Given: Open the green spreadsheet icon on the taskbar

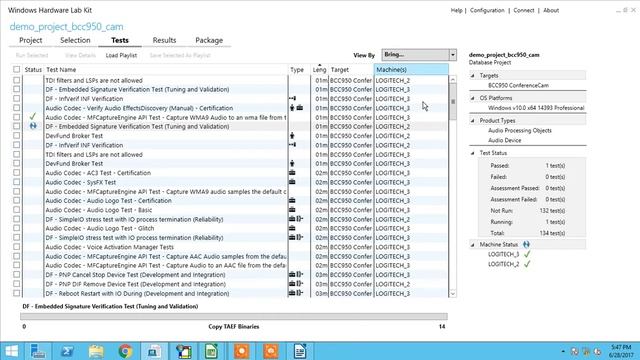Looking at the screenshot, I should [212, 351].
